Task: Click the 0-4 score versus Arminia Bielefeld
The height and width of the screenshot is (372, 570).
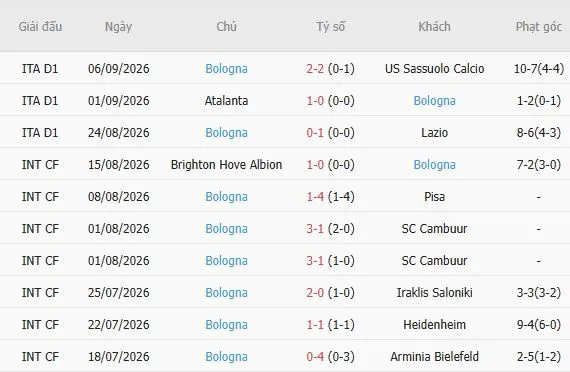Action: coord(315,357)
